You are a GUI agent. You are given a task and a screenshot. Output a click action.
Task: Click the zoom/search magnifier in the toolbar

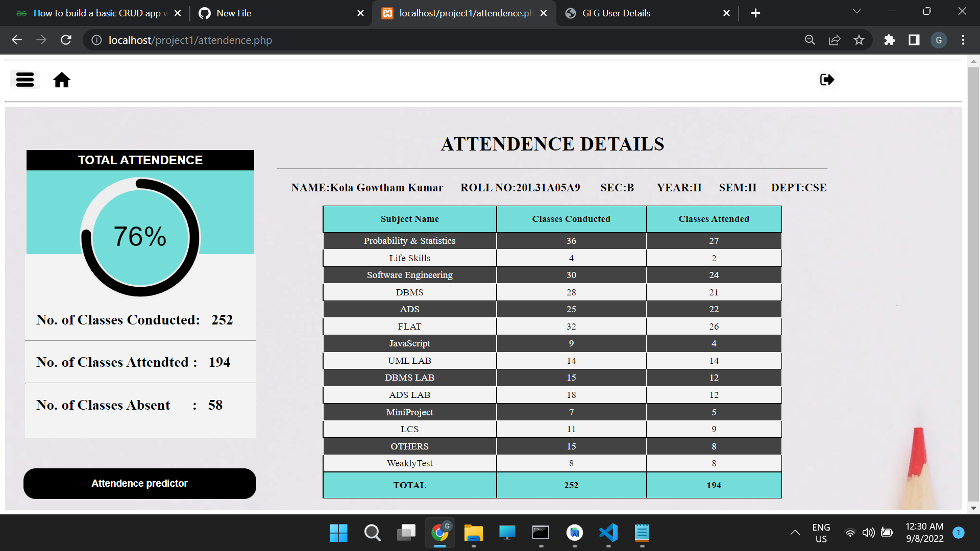(x=810, y=40)
